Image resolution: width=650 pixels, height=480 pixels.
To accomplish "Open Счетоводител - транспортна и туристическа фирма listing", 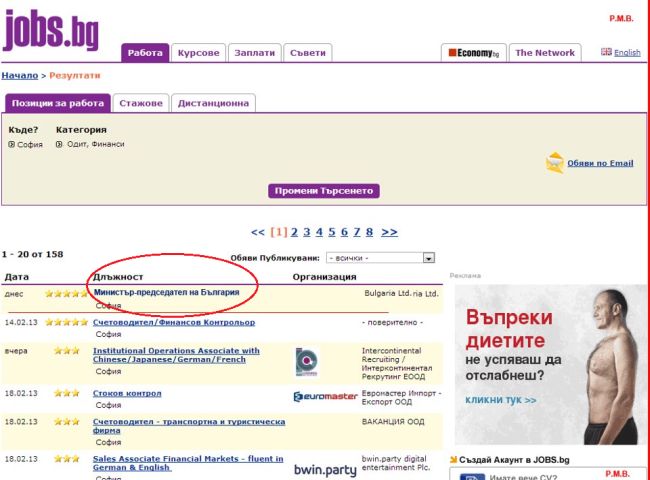I will click(x=189, y=426).
